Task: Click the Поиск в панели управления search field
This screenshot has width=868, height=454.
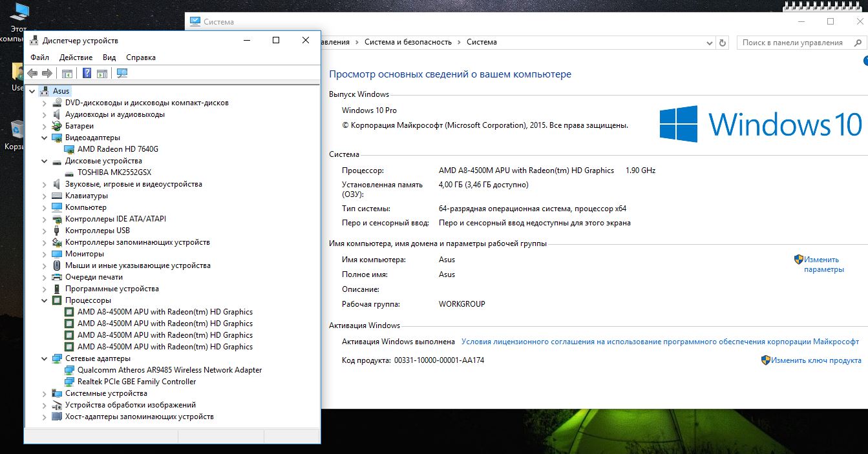Action: tap(801, 42)
